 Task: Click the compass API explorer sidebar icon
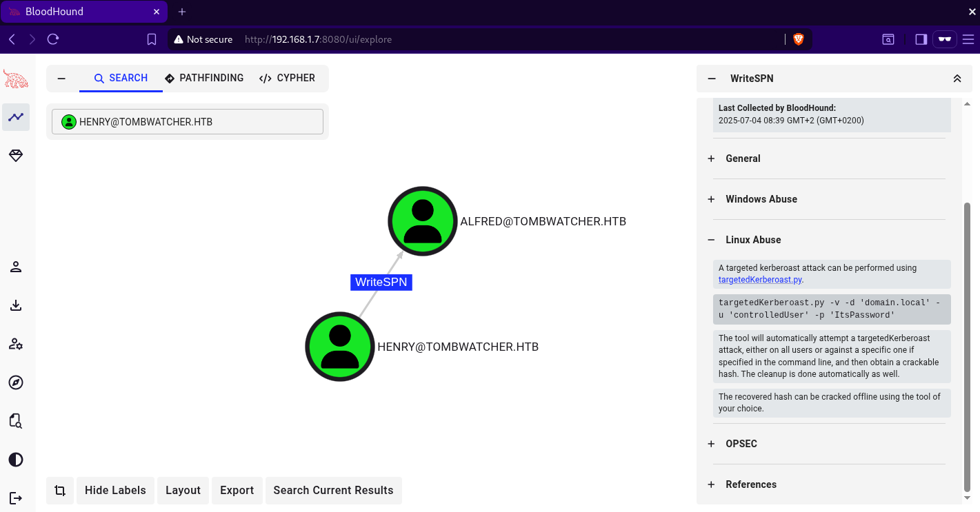pos(16,382)
